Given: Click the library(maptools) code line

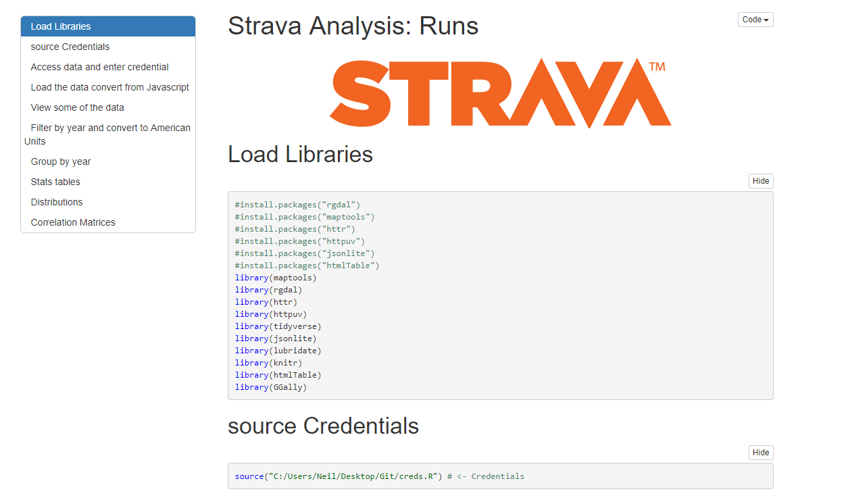Looking at the screenshot, I should (x=276, y=278).
